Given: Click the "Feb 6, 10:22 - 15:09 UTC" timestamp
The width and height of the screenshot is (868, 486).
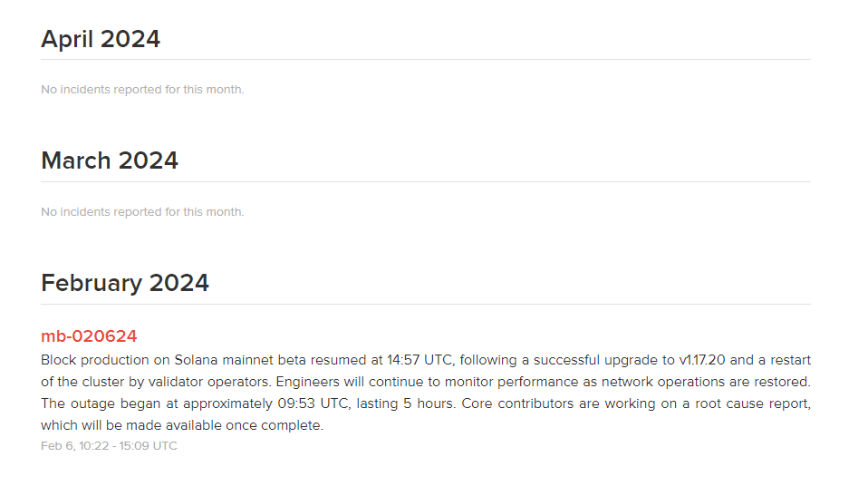Looking at the screenshot, I should [109, 446].
